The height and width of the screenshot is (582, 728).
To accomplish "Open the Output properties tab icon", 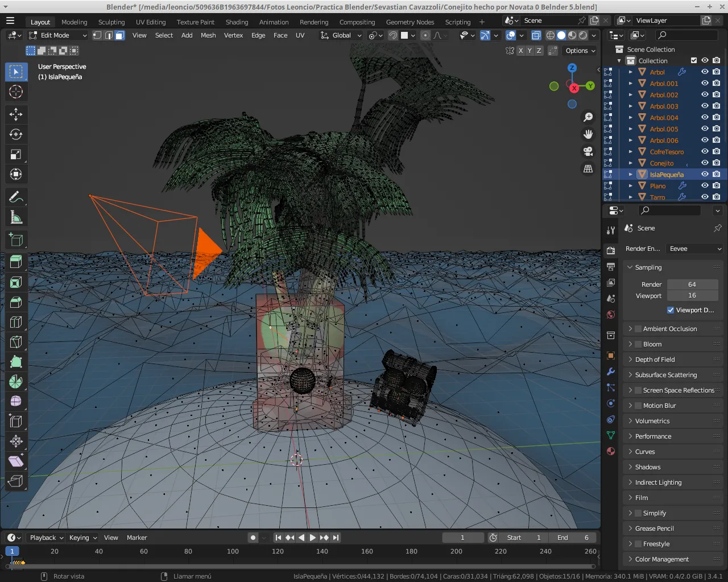I will [611, 266].
